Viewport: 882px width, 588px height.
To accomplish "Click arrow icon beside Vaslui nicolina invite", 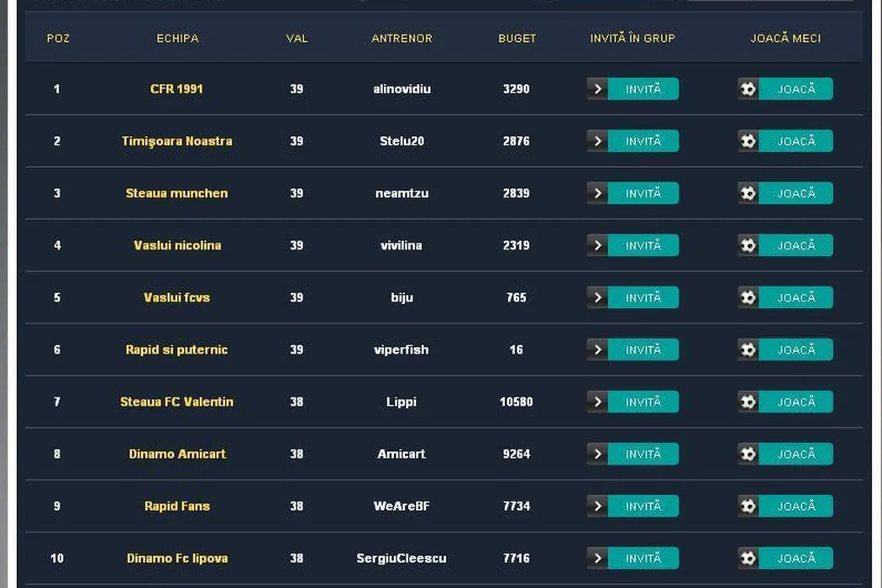I will (597, 245).
